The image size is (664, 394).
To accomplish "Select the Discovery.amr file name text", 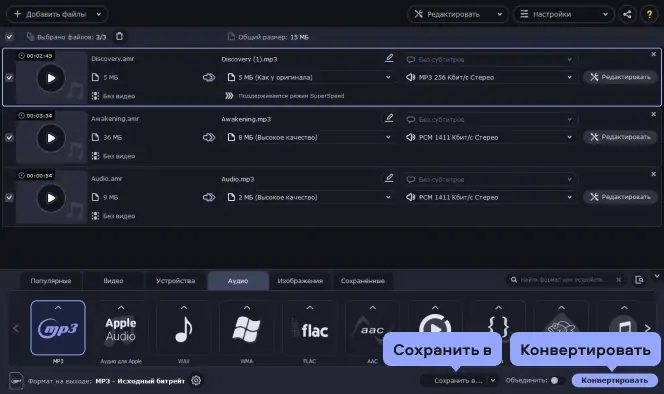I will [x=112, y=59].
